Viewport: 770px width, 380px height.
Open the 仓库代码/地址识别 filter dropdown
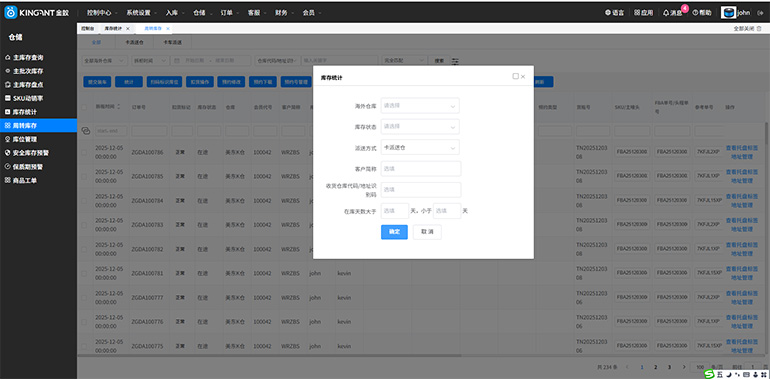[x=277, y=61]
